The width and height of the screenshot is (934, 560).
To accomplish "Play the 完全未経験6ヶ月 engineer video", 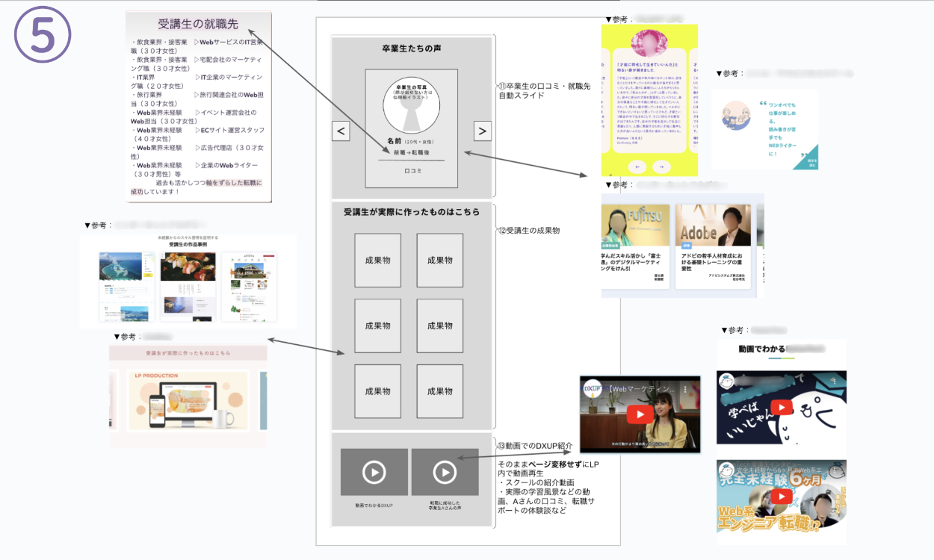I will pos(781,496).
